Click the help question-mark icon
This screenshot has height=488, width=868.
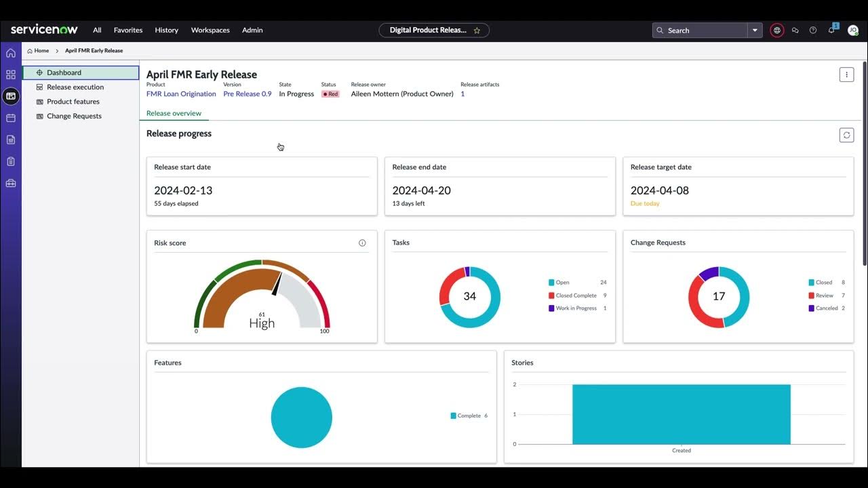pos(813,30)
